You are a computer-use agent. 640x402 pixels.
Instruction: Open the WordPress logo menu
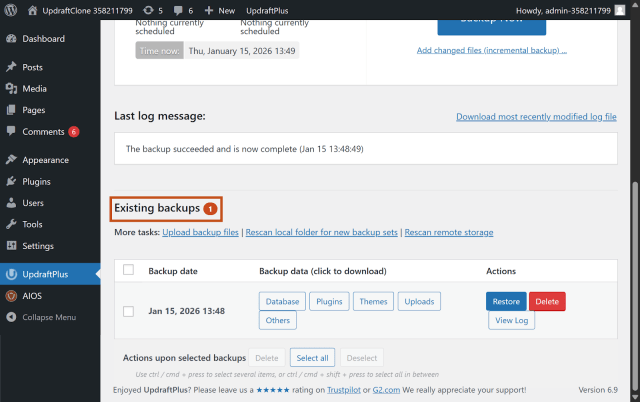(x=11, y=10)
